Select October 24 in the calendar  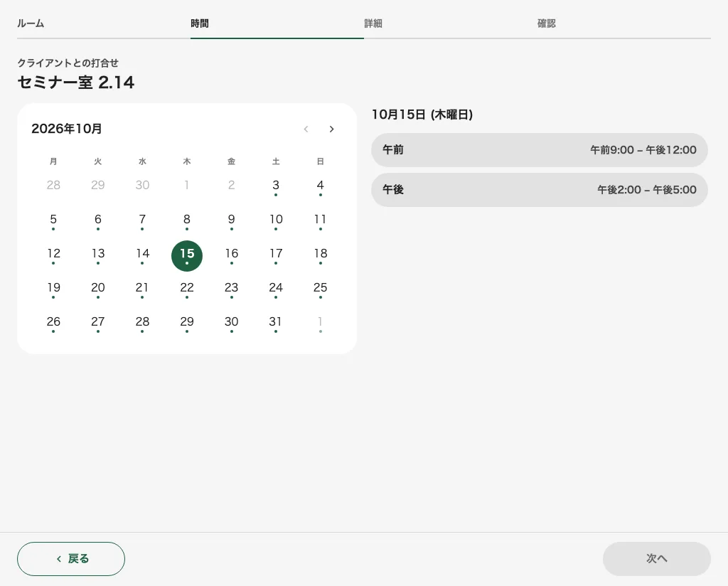(x=276, y=289)
